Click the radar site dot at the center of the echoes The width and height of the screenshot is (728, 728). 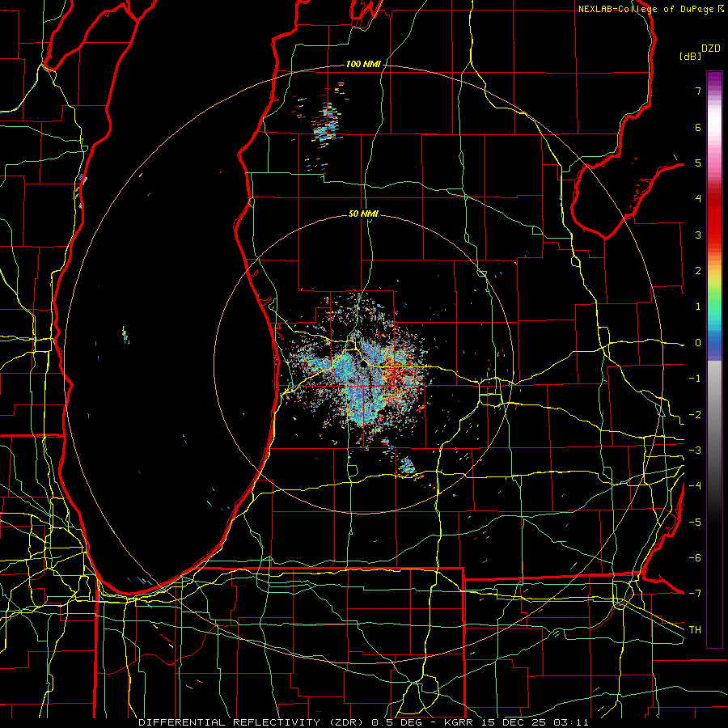pos(365,365)
